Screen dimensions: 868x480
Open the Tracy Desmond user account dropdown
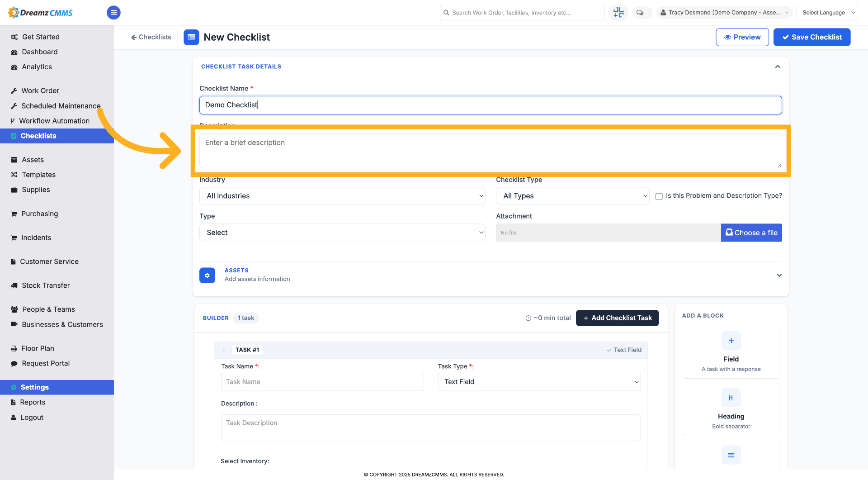pyautogui.click(x=724, y=13)
